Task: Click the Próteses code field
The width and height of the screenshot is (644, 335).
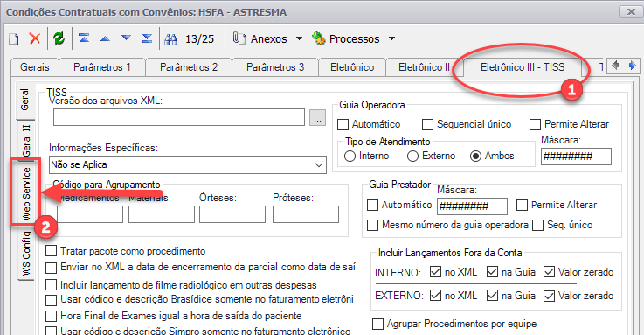Action: click(x=306, y=214)
